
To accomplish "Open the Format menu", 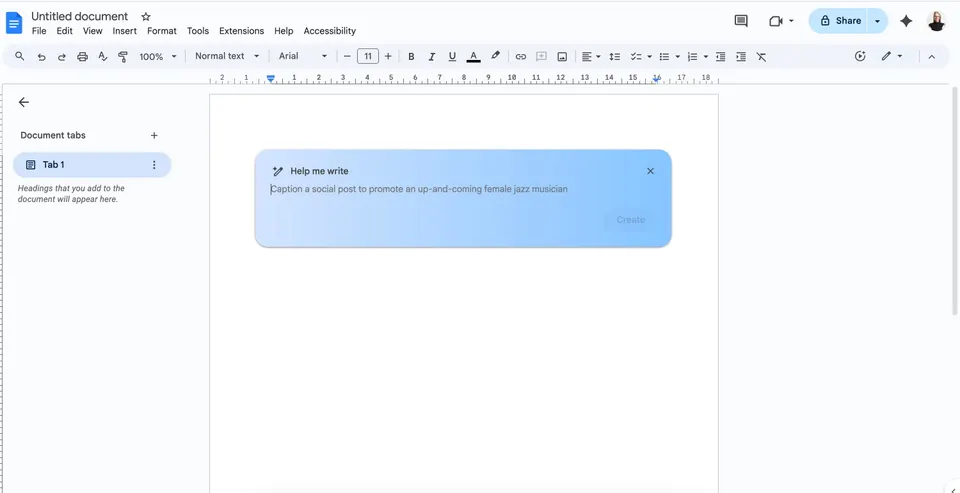I will pyautogui.click(x=162, y=31).
